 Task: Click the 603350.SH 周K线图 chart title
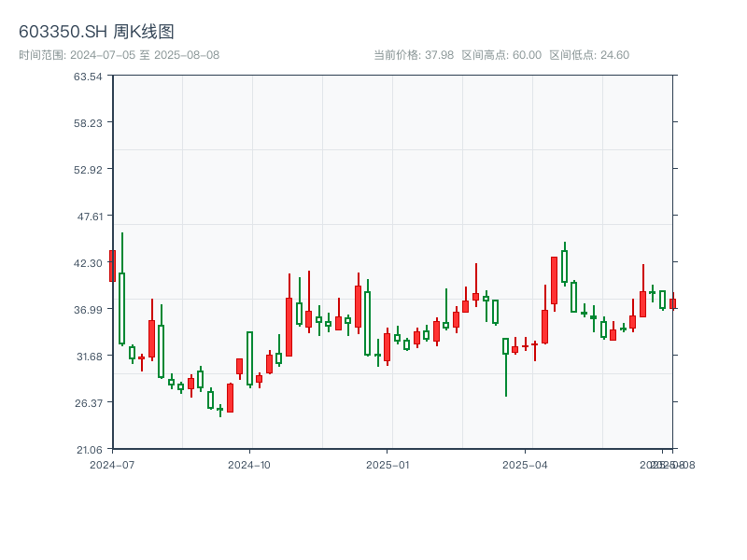pos(96,32)
